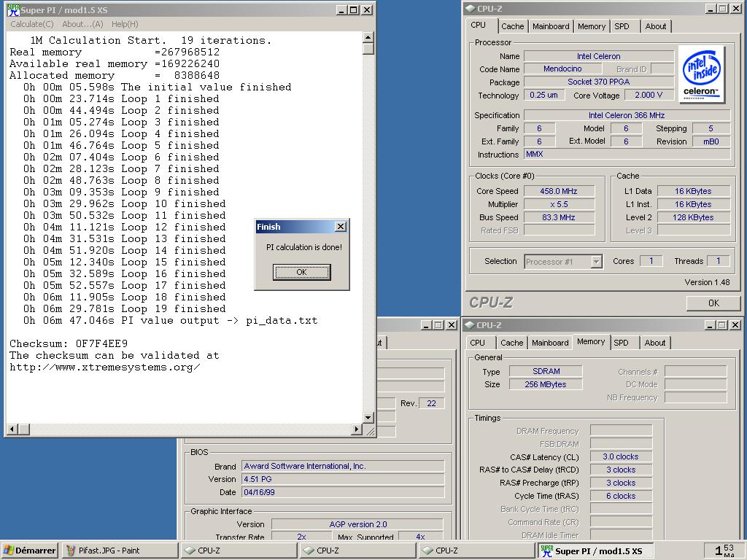Open the About...(A) menu in Super PI
This screenshot has width=747, height=560.
82,24
